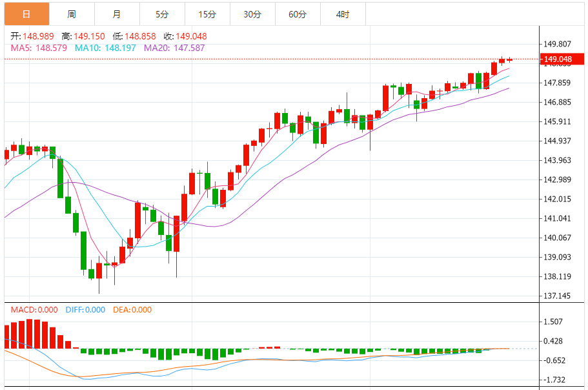Click the 139.093 price axis label

557,257
